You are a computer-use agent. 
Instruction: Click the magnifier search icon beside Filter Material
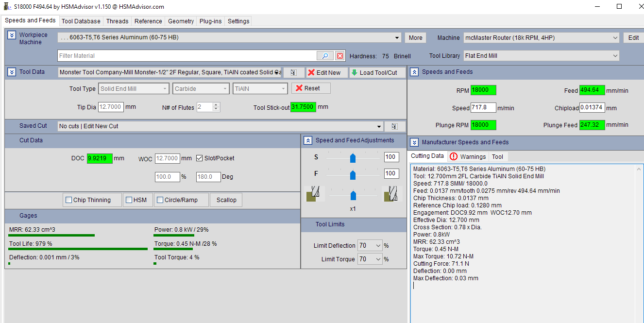coord(325,56)
